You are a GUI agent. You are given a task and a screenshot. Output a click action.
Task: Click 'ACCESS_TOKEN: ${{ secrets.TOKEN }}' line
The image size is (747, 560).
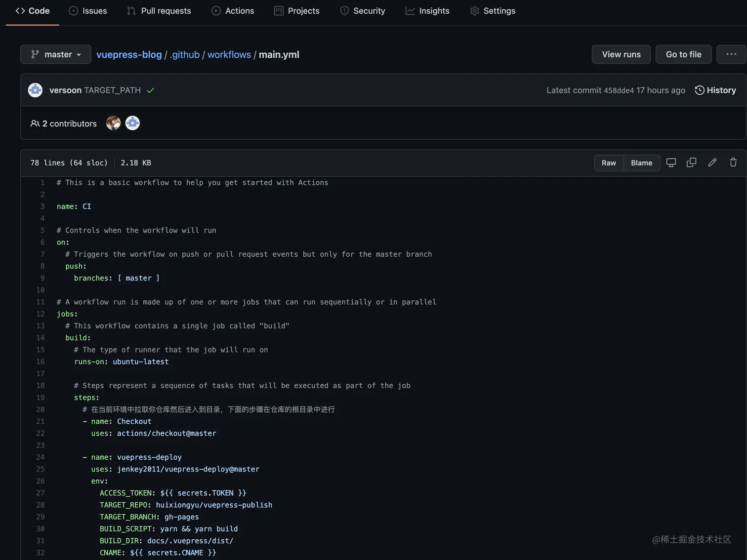point(173,493)
